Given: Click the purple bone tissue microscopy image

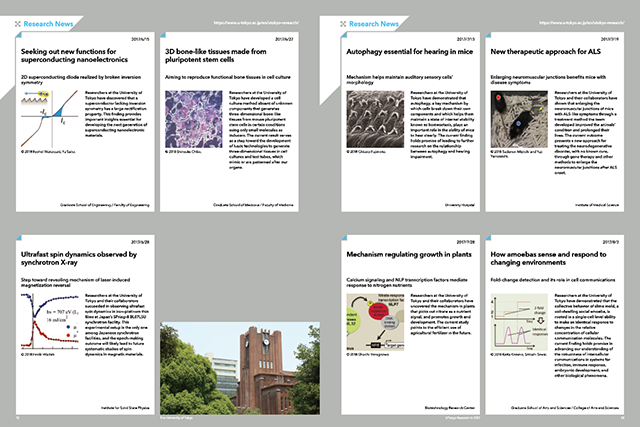Looking at the screenshot, I should tap(193, 119).
